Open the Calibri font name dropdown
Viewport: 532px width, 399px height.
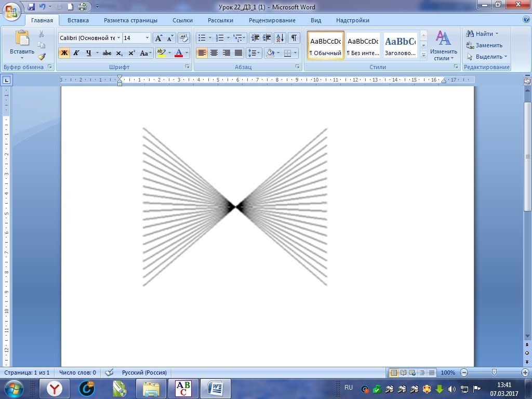coord(119,38)
